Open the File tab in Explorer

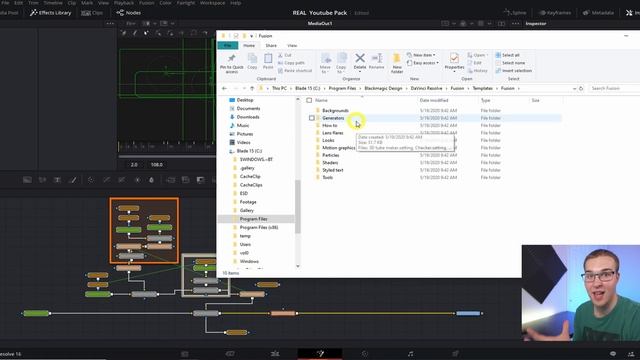click(x=227, y=45)
